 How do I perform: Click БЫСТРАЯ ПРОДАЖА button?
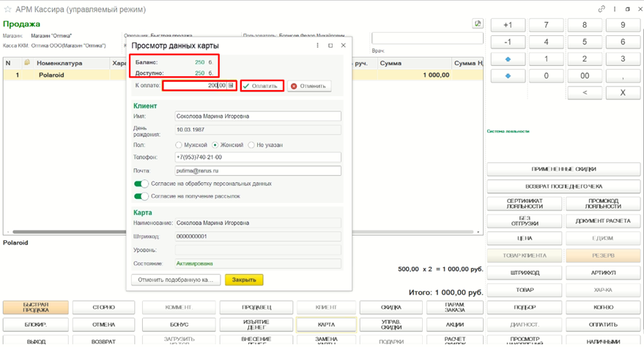(x=36, y=307)
